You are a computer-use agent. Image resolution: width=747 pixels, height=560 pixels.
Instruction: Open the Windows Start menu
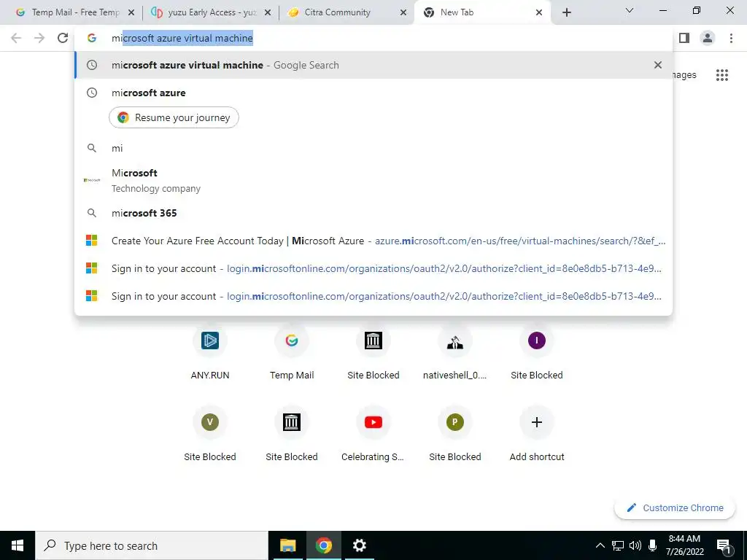click(x=18, y=545)
